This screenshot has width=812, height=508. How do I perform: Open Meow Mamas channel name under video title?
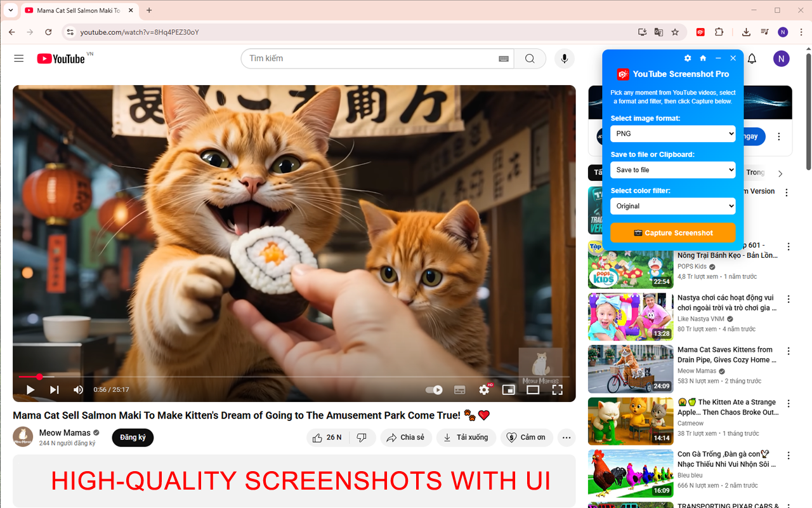tap(65, 432)
